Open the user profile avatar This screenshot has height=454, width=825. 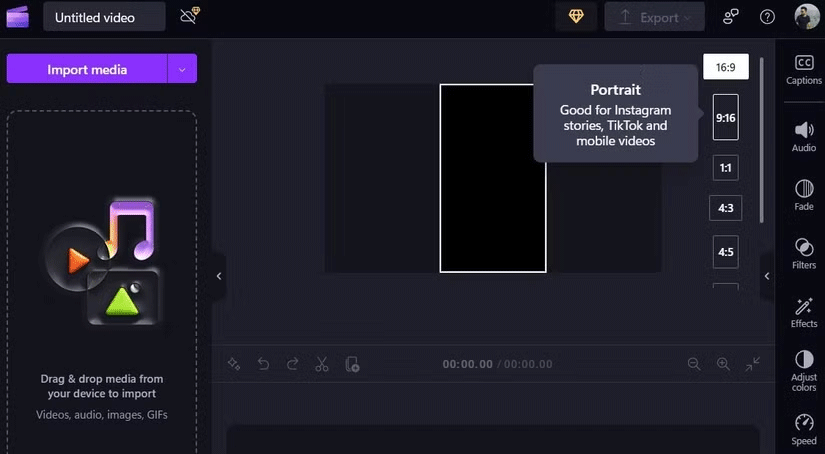click(807, 17)
